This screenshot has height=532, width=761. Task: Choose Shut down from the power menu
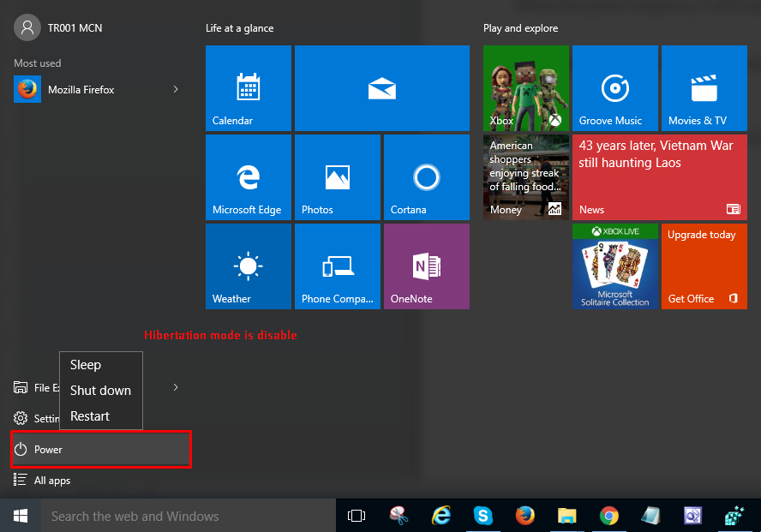pyautogui.click(x=100, y=391)
